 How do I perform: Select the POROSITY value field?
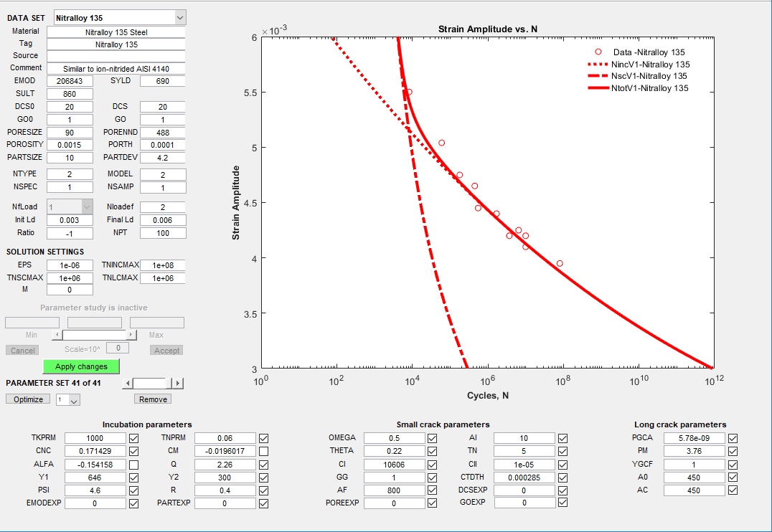point(70,145)
